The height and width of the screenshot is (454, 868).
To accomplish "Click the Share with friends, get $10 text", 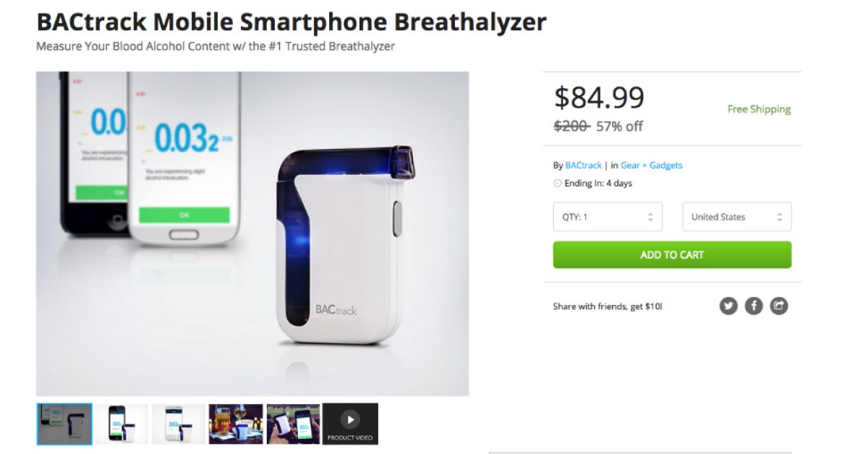I will (x=608, y=307).
